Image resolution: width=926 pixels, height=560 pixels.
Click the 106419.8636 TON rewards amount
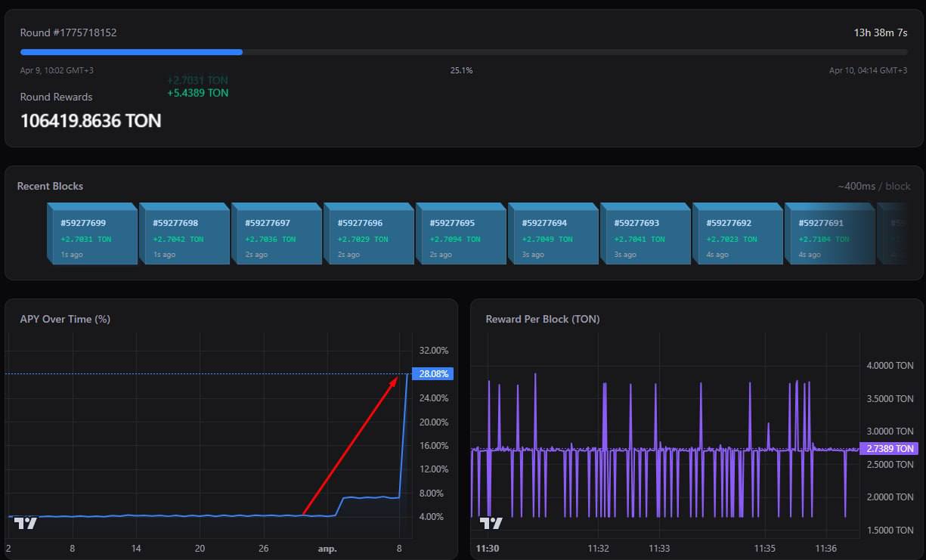tap(91, 121)
